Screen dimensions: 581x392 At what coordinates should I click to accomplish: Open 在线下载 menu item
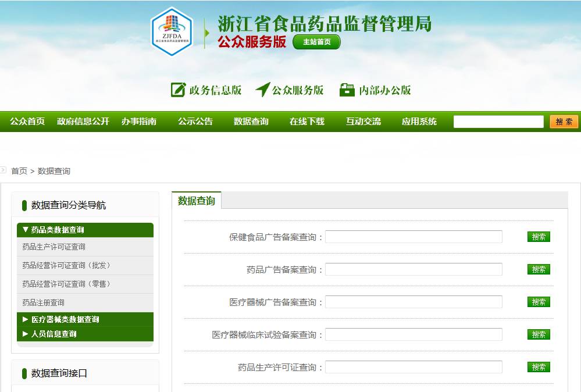pyautogui.click(x=307, y=121)
